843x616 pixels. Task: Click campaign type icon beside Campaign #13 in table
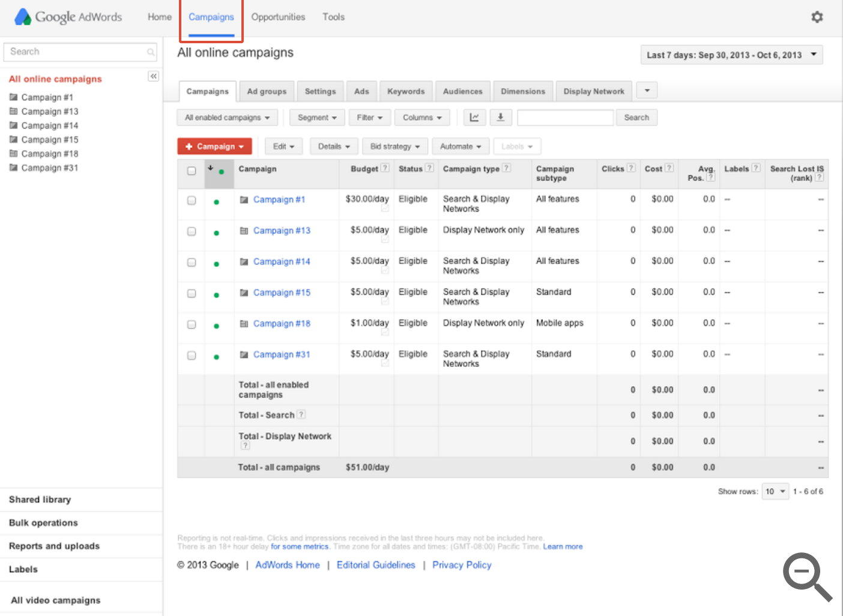(x=244, y=231)
